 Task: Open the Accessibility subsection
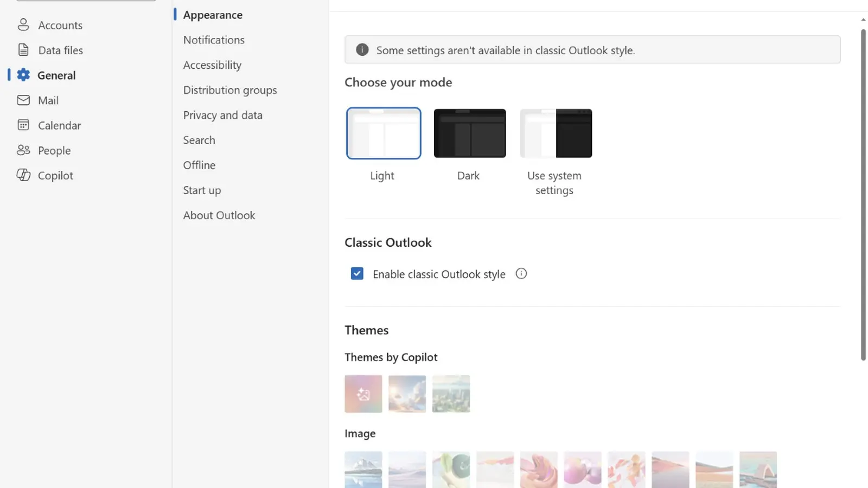212,65
